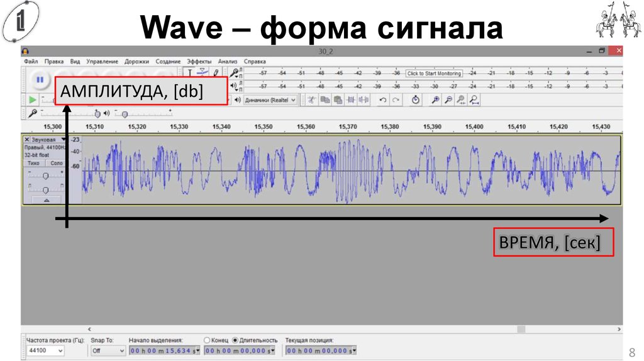Click the green Play-at-speed button
The width and height of the screenshot is (644, 361).
click(x=33, y=100)
